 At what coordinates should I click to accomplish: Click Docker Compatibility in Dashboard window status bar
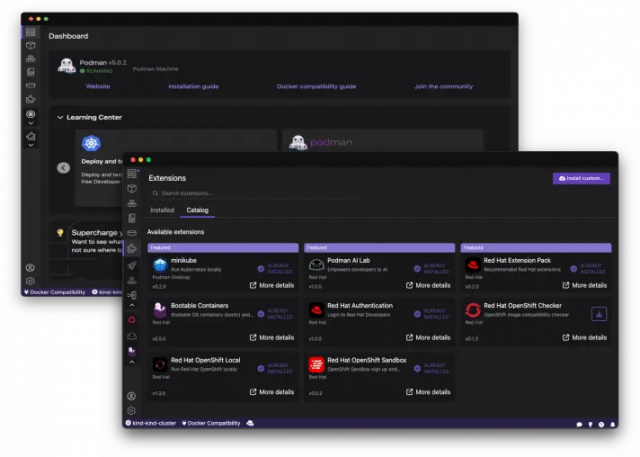click(55, 292)
